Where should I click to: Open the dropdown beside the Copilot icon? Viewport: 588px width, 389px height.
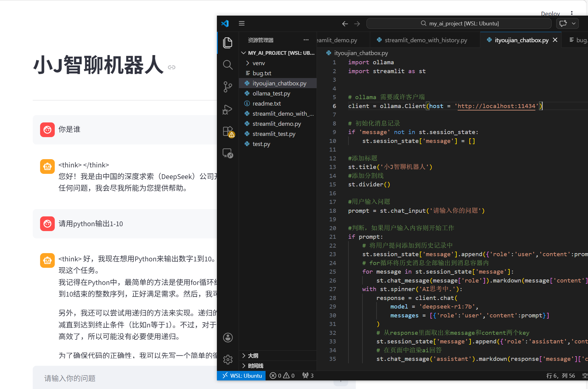(x=574, y=23)
